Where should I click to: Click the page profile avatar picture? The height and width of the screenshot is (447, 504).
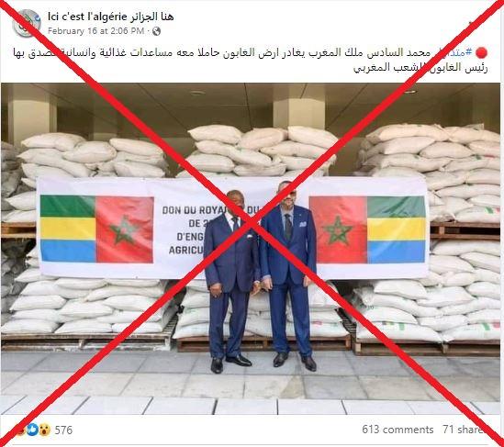pos(27,23)
